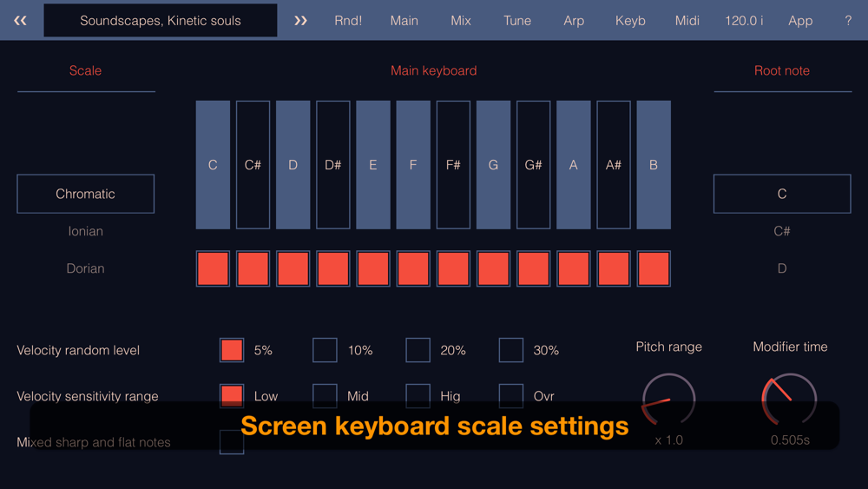The width and height of the screenshot is (868, 489).
Task: Set velocity random level to 10%
Action: click(325, 350)
